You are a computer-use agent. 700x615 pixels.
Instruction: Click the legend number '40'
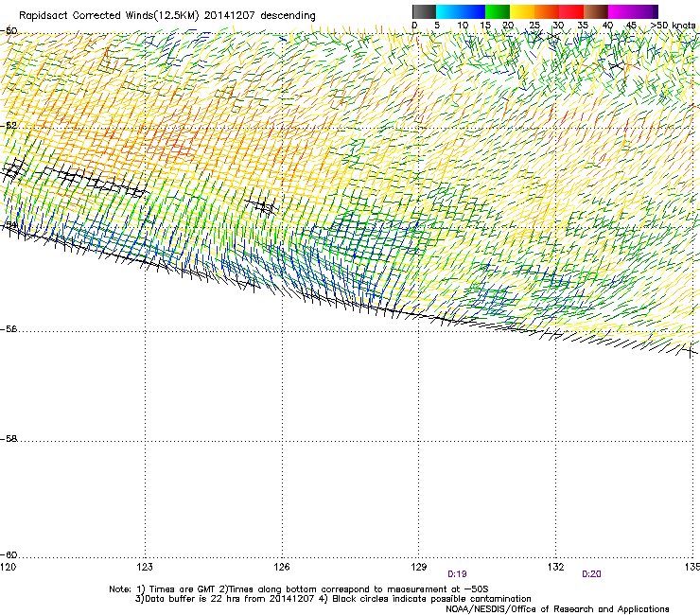(607, 26)
